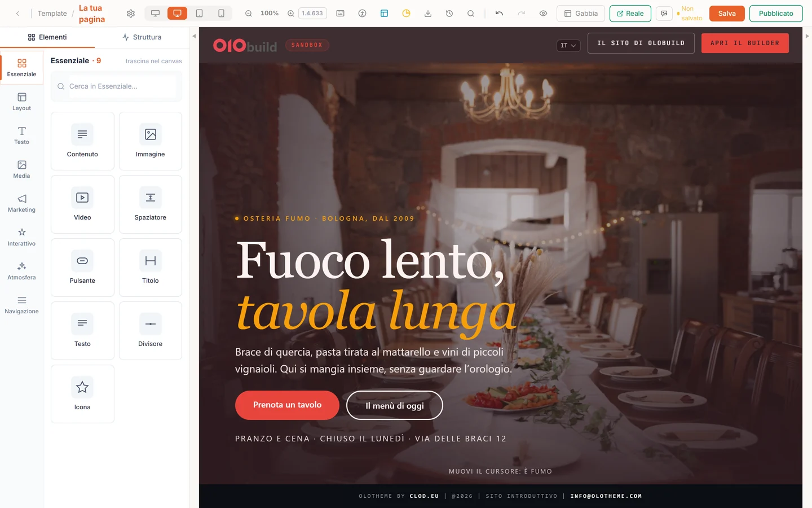The image size is (812, 508).
Task: Select the Essenziale category
Action: tap(21, 68)
